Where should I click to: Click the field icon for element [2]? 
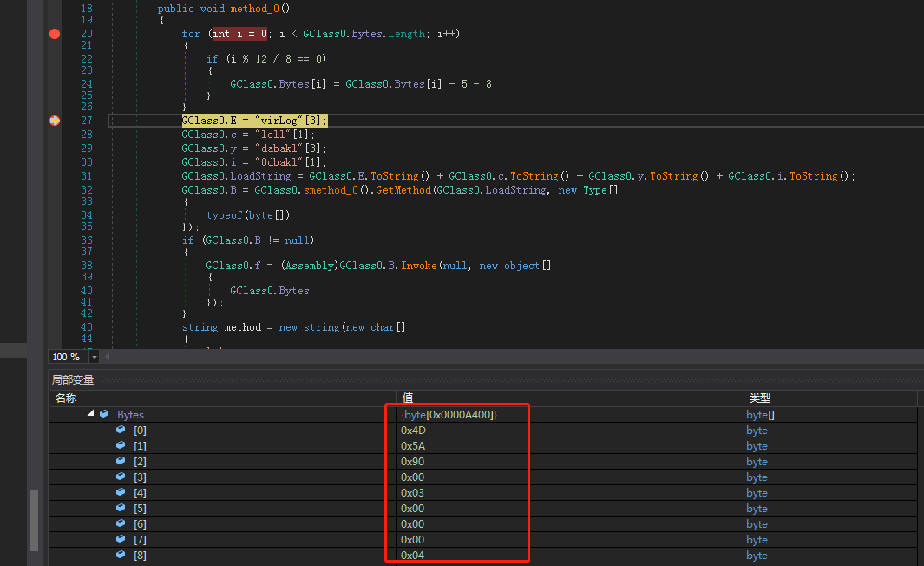pos(121,461)
